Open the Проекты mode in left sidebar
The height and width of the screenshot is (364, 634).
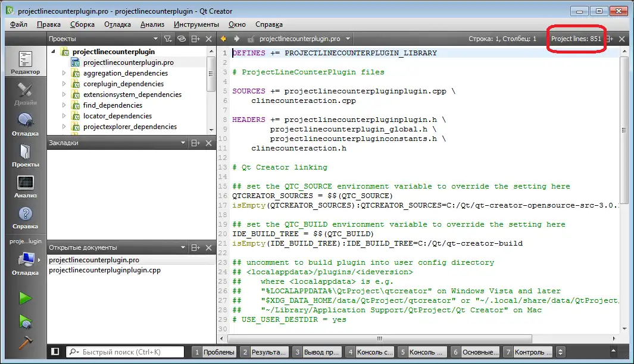(x=25, y=156)
